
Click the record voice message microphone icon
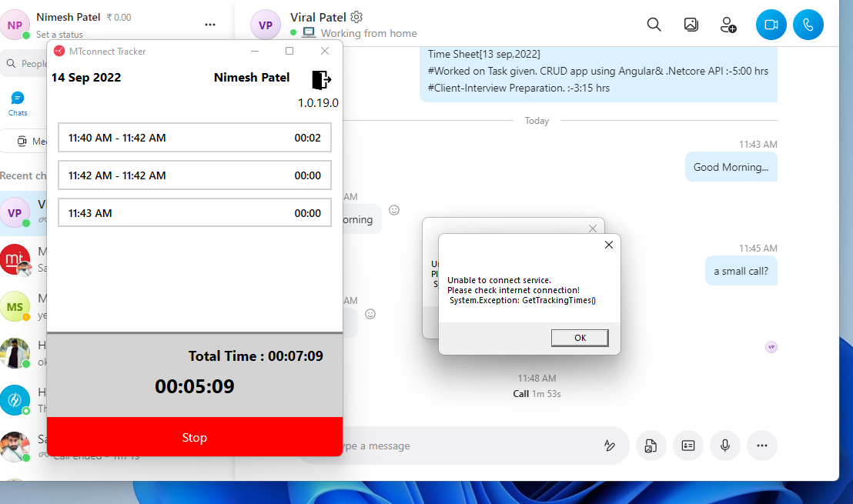[x=724, y=446]
